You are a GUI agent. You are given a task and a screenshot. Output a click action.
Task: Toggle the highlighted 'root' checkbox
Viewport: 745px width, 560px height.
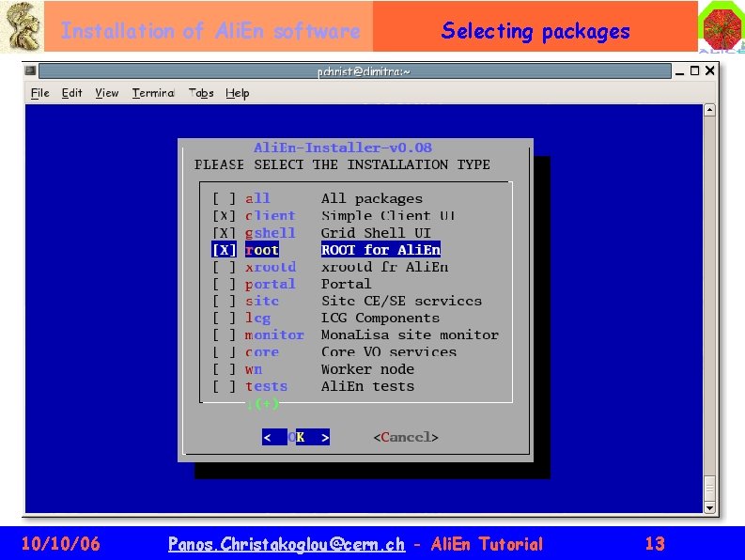point(224,250)
